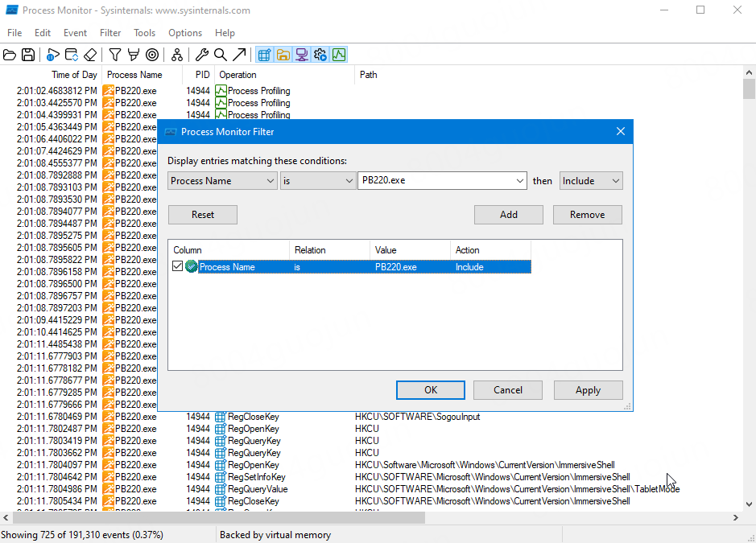
Task: Click the Path column header in event list
Action: pyautogui.click(x=369, y=75)
